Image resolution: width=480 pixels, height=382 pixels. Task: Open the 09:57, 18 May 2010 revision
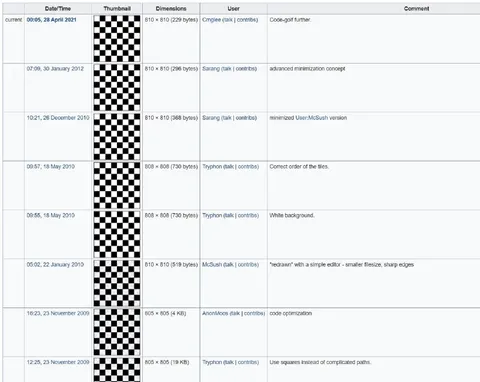[51, 167]
